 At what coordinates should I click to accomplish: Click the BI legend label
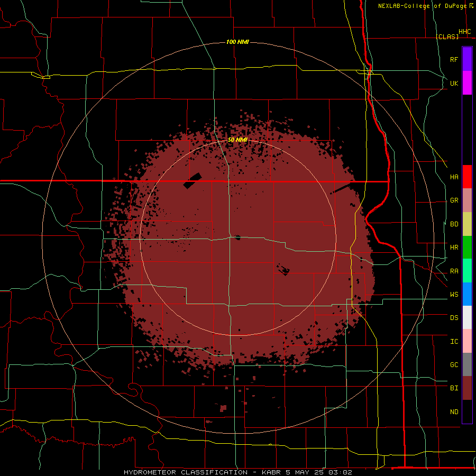[454, 388]
